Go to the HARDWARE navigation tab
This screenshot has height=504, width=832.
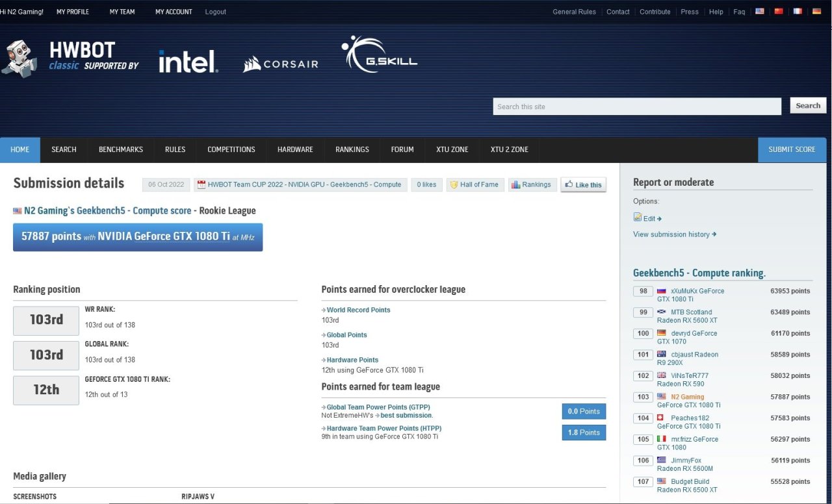(295, 150)
